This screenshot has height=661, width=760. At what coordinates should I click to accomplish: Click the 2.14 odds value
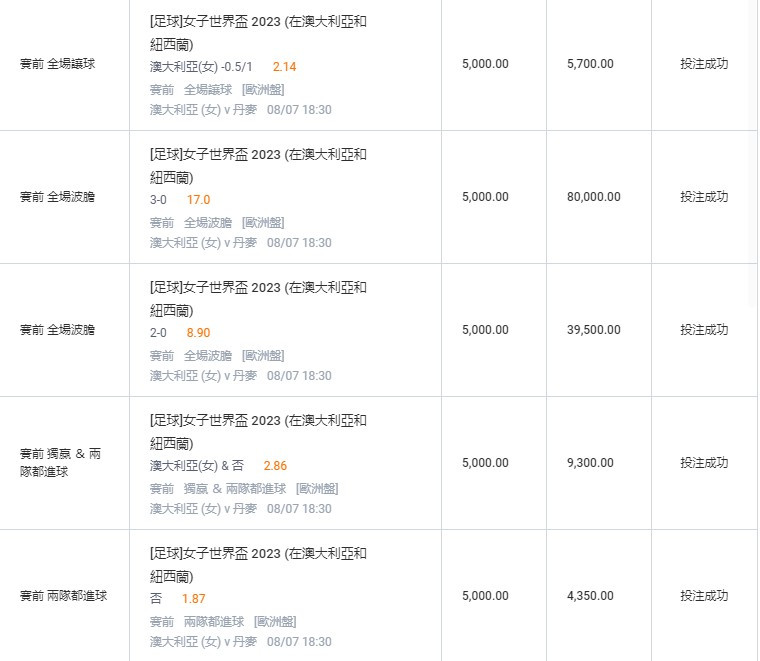pos(284,67)
